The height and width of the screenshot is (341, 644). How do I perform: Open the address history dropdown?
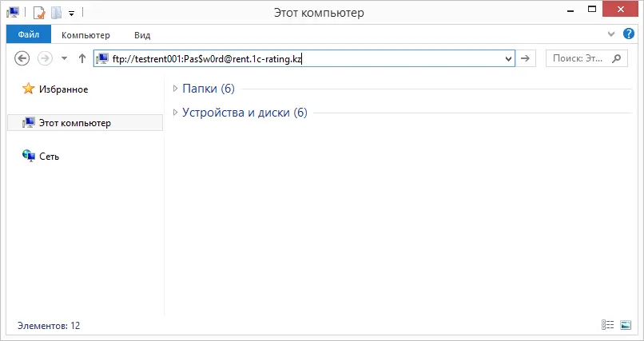pyautogui.click(x=509, y=58)
